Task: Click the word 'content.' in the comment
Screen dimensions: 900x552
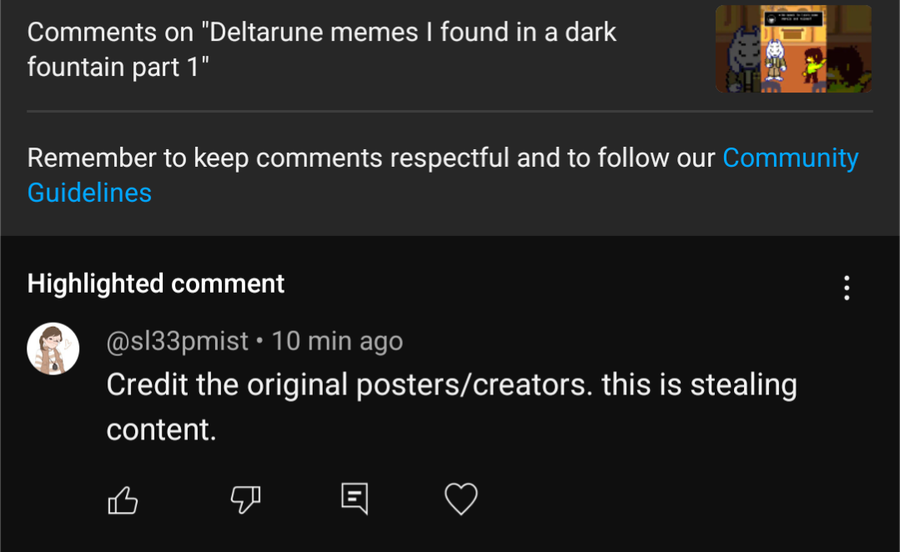Action: point(161,430)
